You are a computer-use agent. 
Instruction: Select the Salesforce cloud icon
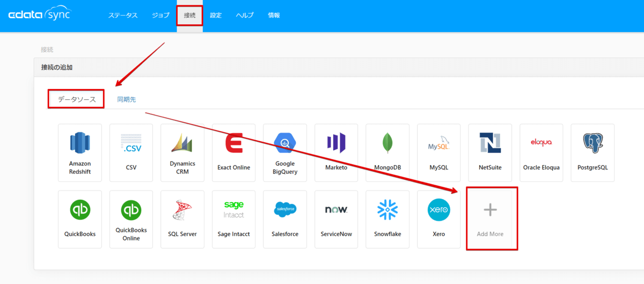(x=285, y=209)
